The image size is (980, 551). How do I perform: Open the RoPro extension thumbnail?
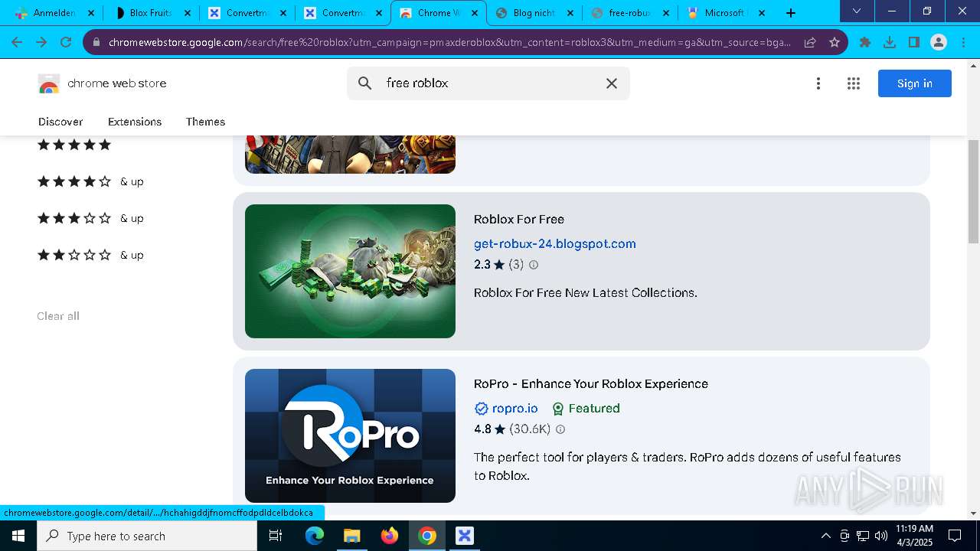[x=350, y=435]
